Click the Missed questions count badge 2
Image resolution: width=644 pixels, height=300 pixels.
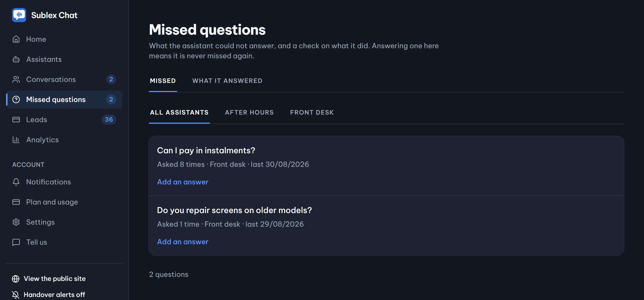pos(111,99)
